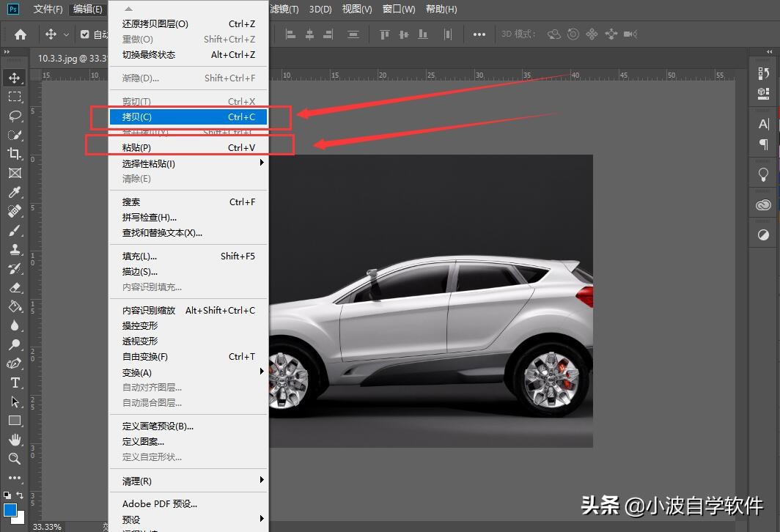Open the Learn panel lightbulb icon

(x=763, y=174)
